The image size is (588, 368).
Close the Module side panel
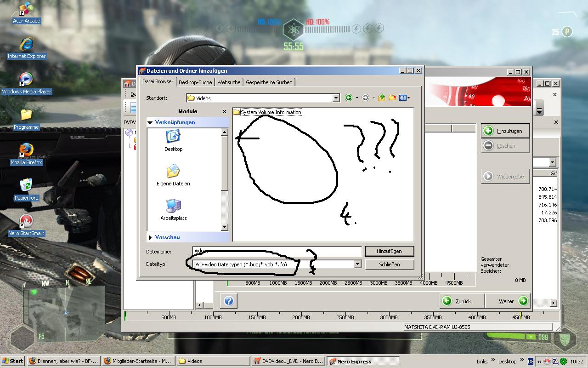coord(224,111)
